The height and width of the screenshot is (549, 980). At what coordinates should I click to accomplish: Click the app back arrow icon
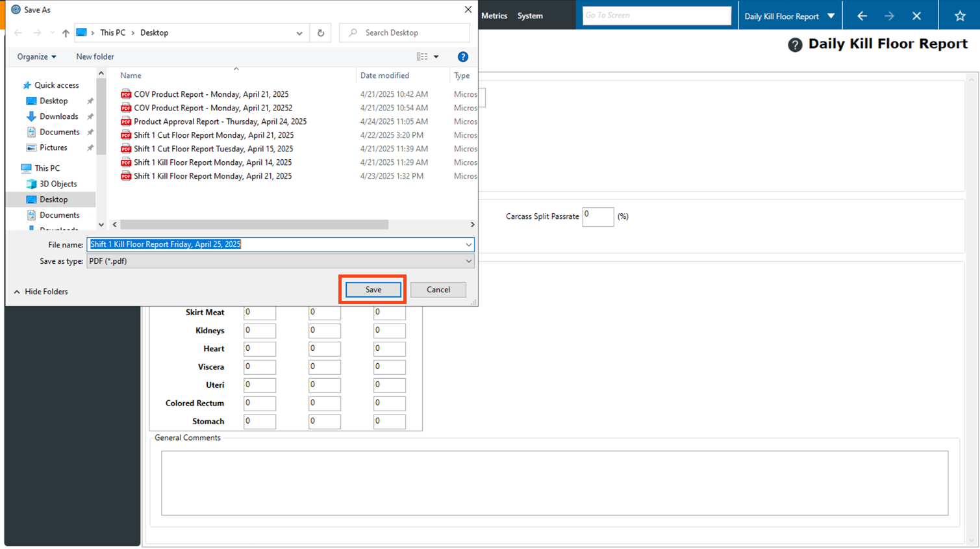(x=862, y=16)
